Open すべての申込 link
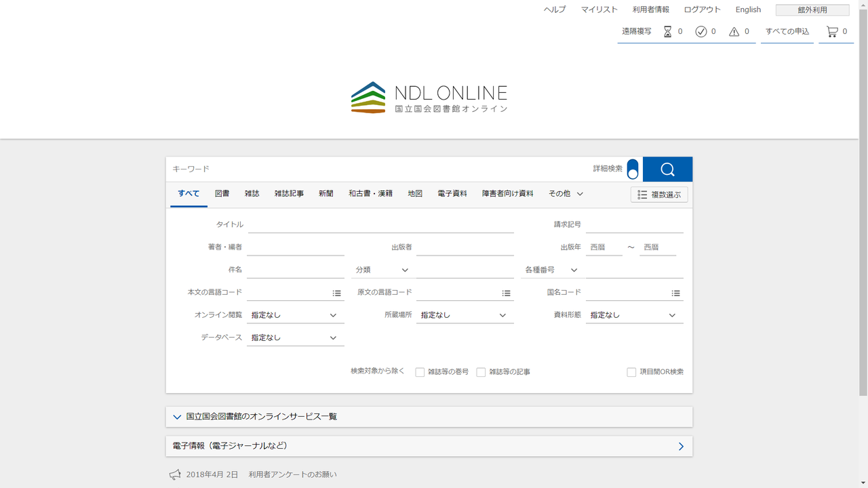Image resolution: width=868 pixels, height=488 pixels. coord(787,31)
